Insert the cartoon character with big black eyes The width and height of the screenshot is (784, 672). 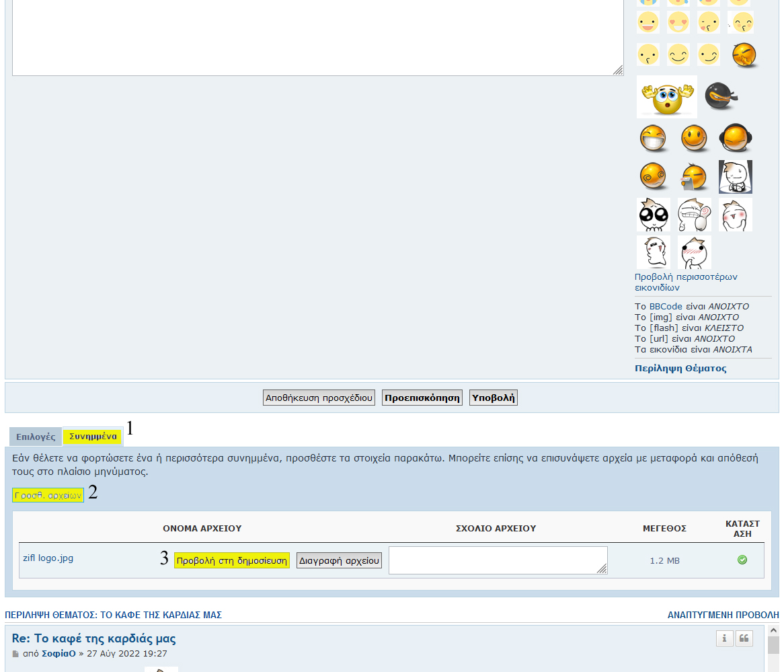coord(653,215)
